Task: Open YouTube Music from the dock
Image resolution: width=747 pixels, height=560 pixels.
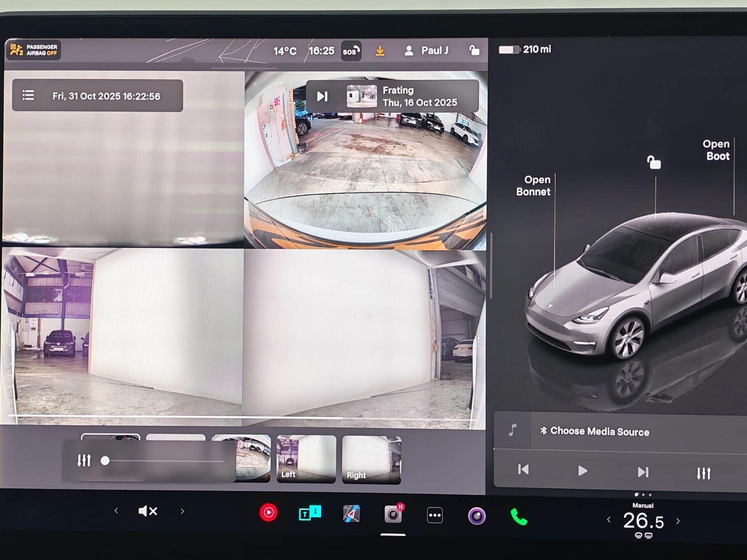Action: [x=269, y=512]
